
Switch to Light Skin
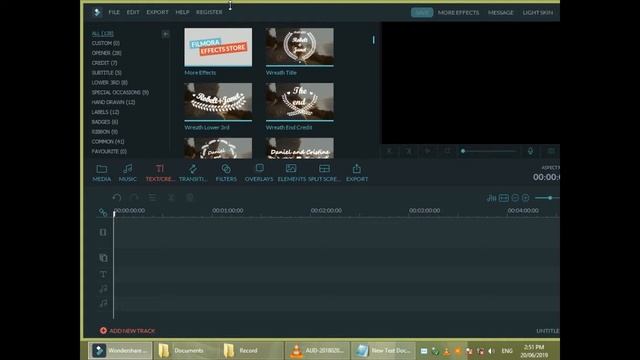538,13
